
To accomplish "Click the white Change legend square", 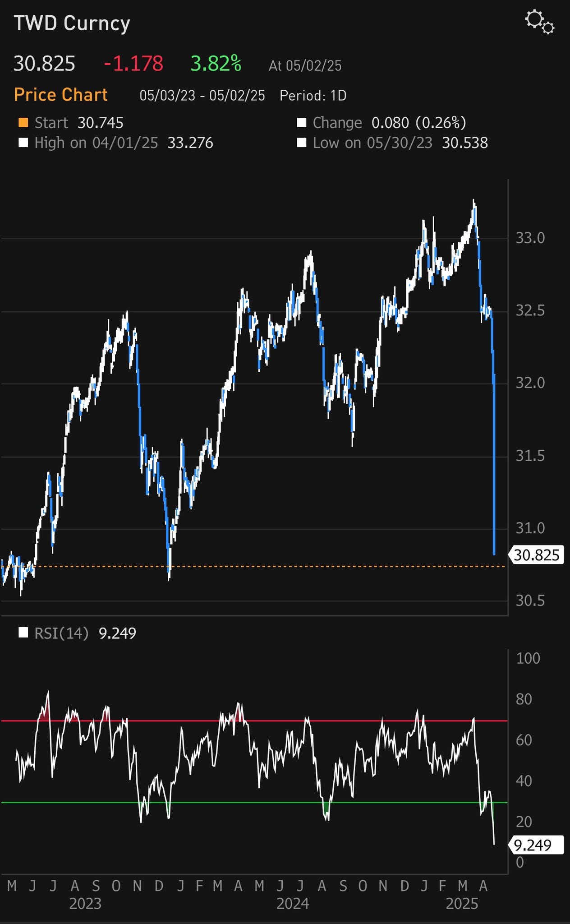I will [302, 123].
